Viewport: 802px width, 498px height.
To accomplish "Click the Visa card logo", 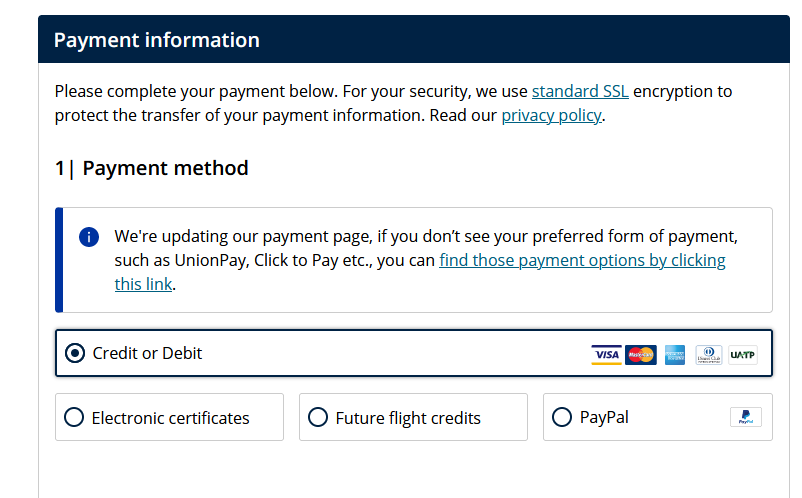I will coord(606,354).
